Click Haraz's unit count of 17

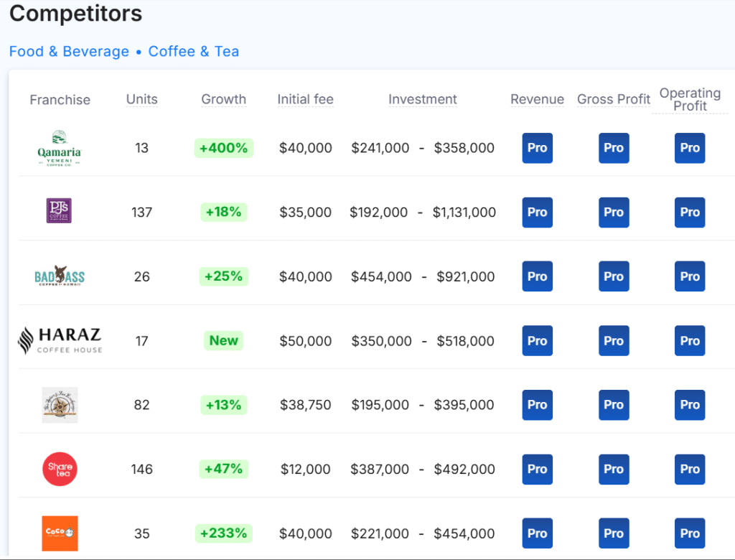pyautogui.click(x=142, y=340)
